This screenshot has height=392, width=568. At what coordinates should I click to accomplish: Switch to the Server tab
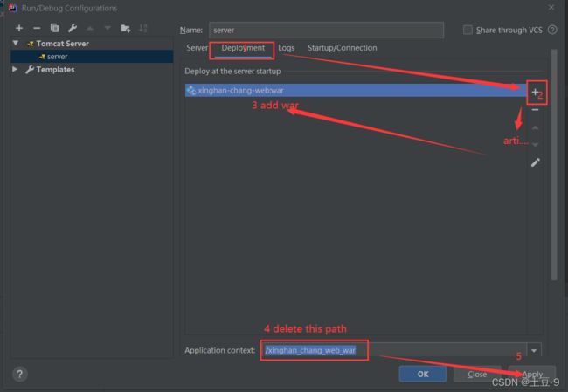197,48
